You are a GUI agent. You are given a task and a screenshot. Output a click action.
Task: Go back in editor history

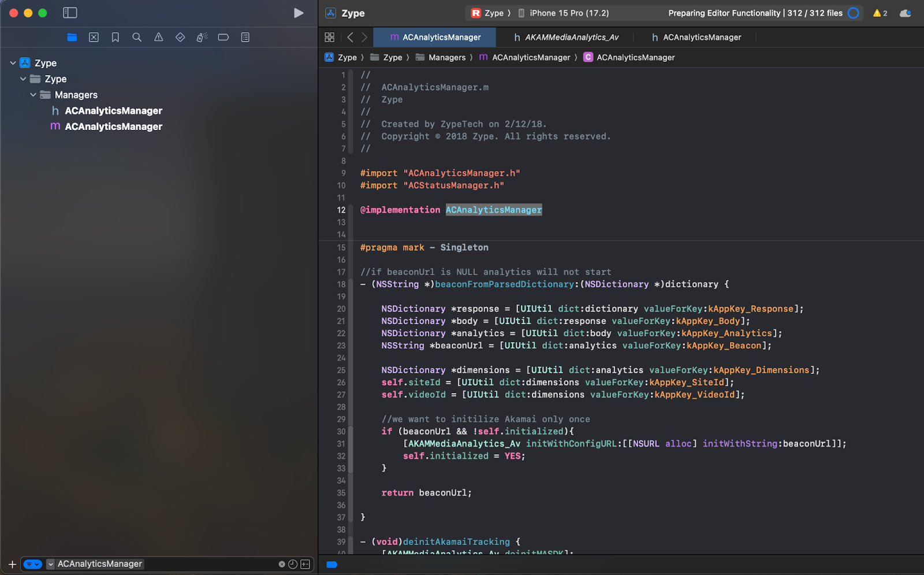tap(350, 37)
